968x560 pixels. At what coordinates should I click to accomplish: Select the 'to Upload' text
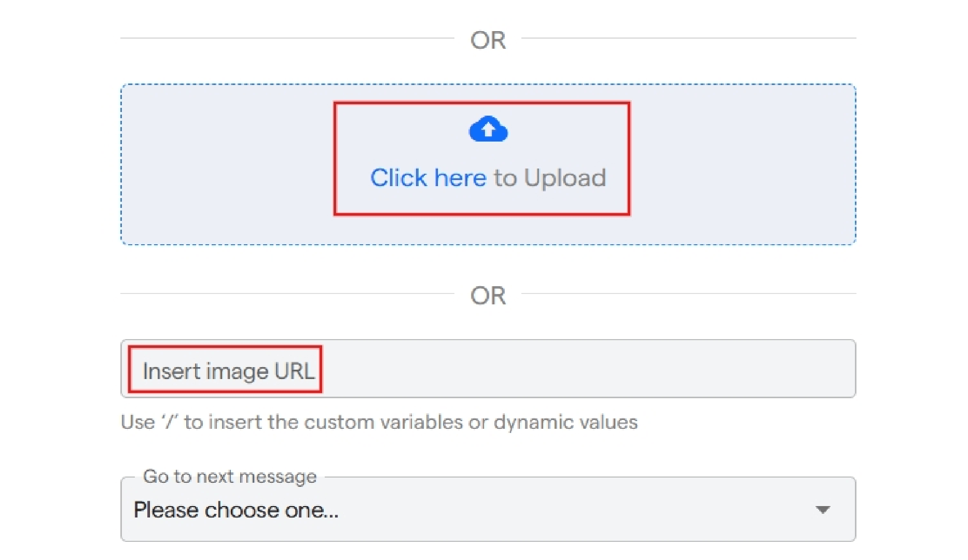550,179
